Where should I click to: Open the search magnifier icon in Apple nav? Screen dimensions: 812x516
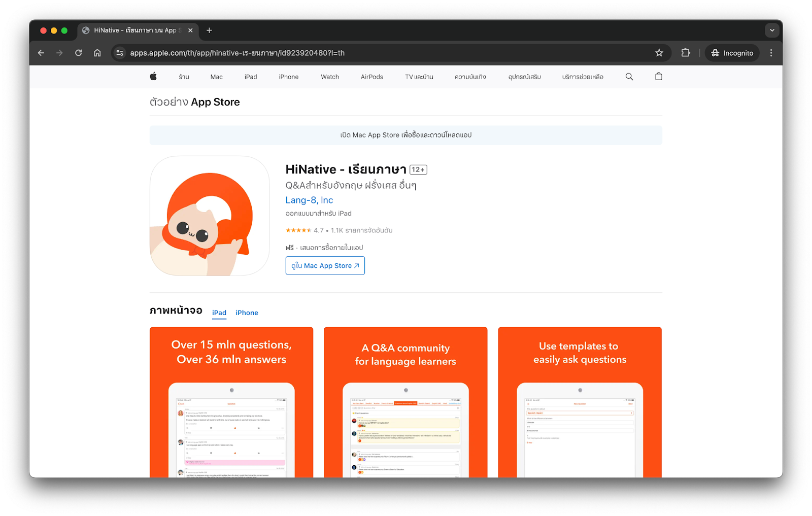pos(629,77)
